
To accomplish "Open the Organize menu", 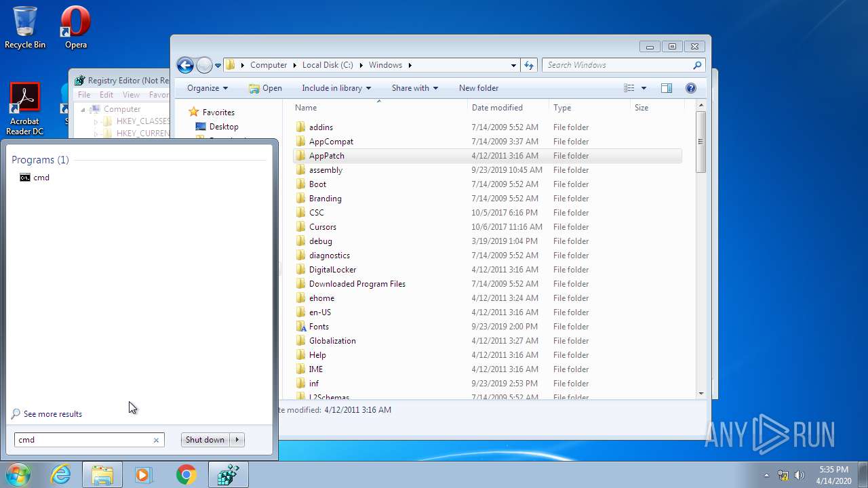I will click(208, 88).
